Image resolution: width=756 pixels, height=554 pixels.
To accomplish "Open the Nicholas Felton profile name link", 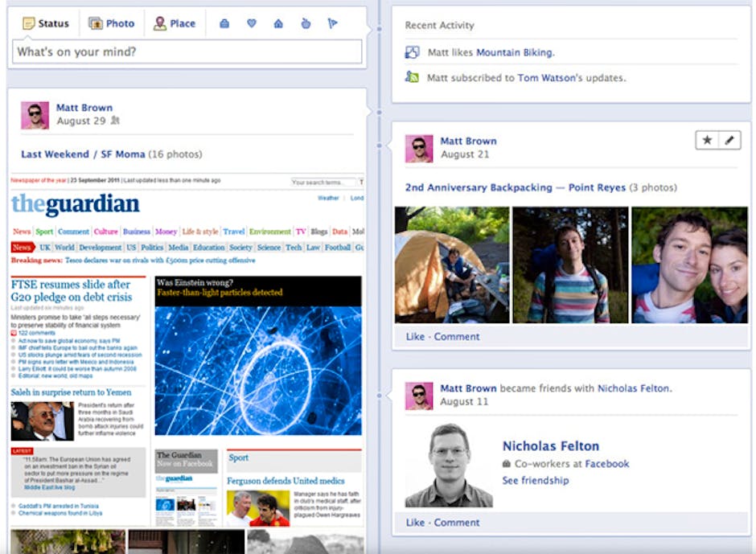I will (x=550, y=446).
